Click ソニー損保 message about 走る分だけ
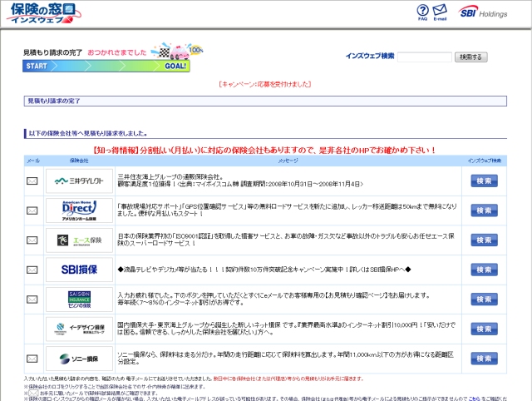This screenshot has height=401, width=532. pos(286,359)
